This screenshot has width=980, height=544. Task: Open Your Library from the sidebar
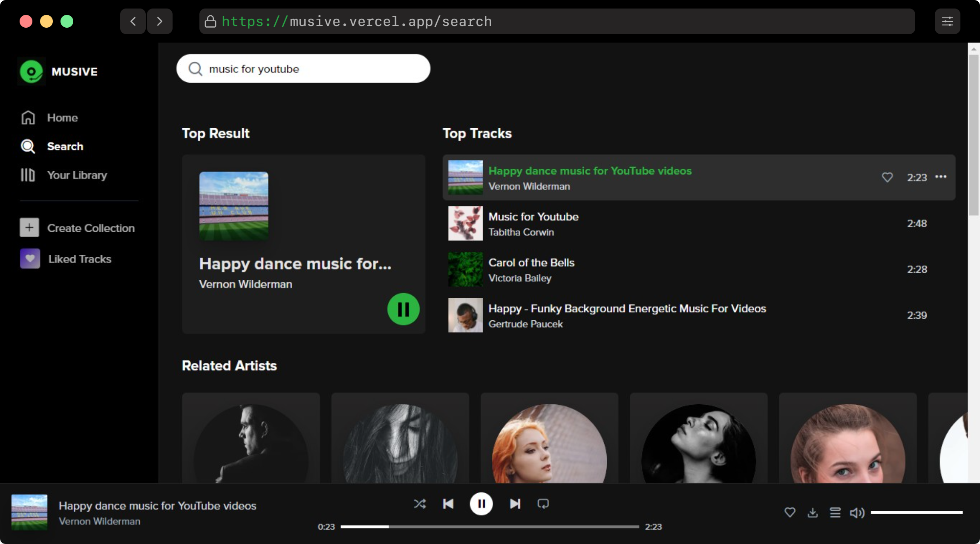click(77, 175)
